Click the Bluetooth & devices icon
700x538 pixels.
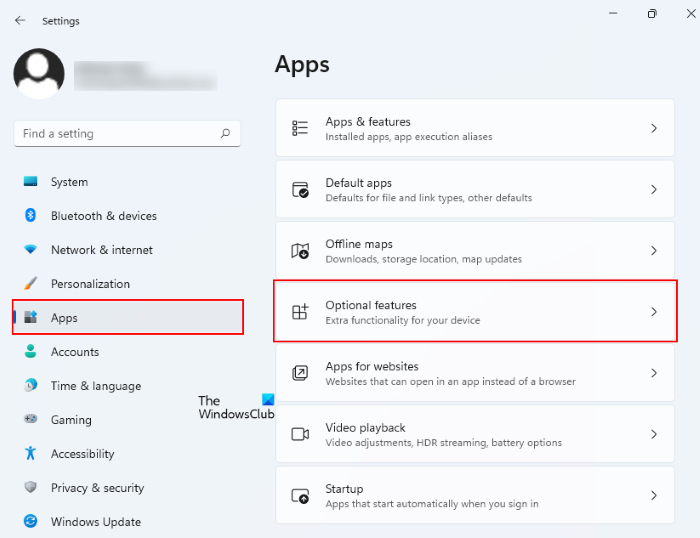[30, 216]
